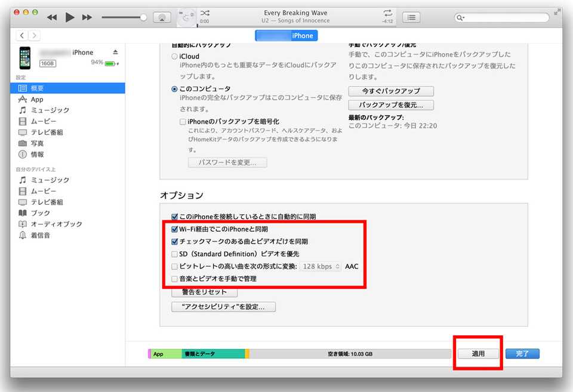Viewport: 573px width, 392px height.
Task: Click the -4:12 remaining time
Action: [388, 21]
